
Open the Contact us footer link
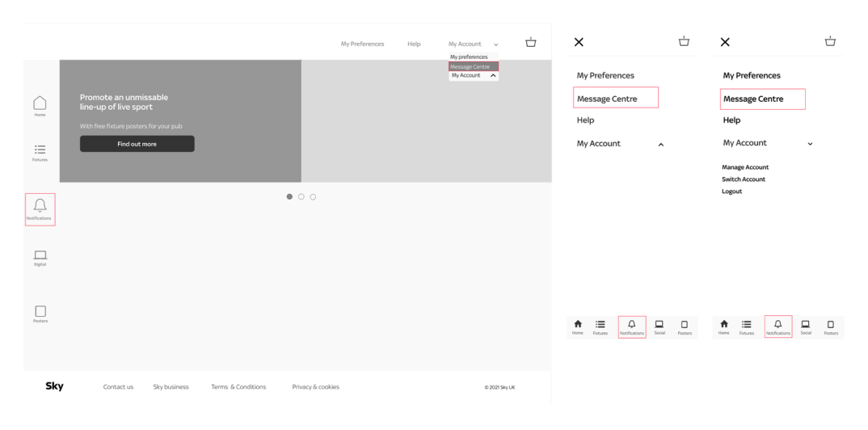click(x=119, y=387)
